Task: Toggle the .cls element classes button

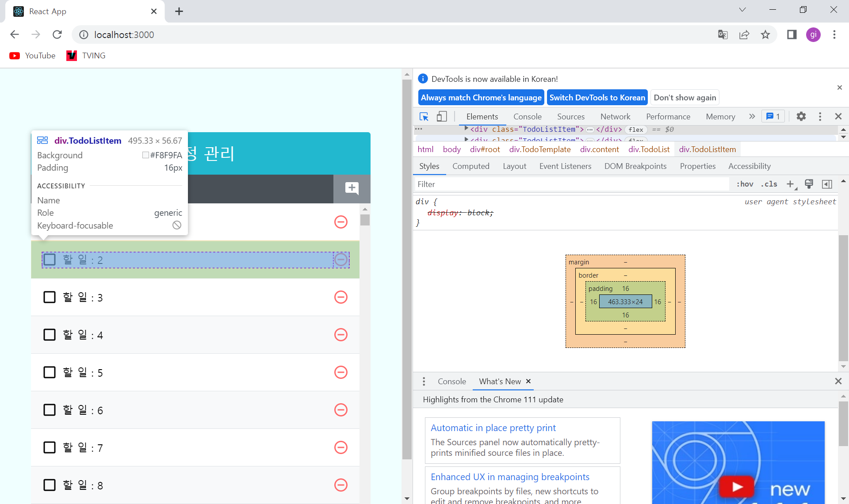Action: point(769,184)
